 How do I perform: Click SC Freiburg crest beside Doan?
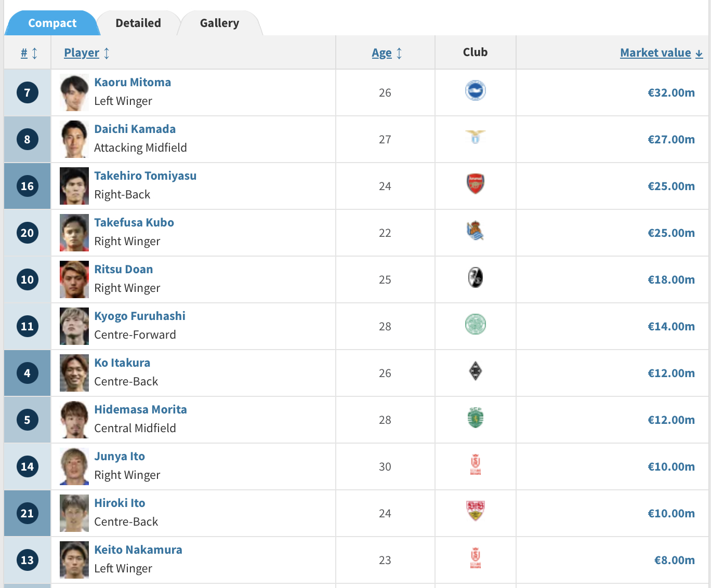coord(475,277)
